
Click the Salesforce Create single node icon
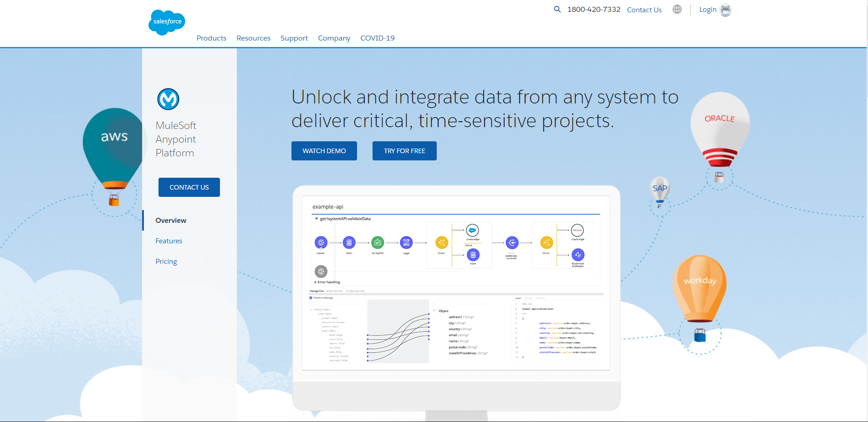tap(473, 230)
